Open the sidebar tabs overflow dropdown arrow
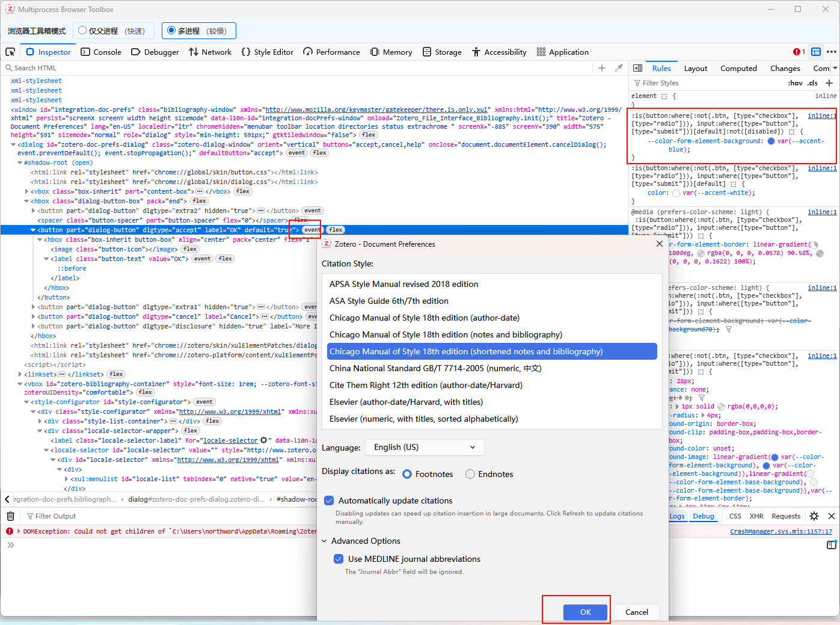 (835, 68)
